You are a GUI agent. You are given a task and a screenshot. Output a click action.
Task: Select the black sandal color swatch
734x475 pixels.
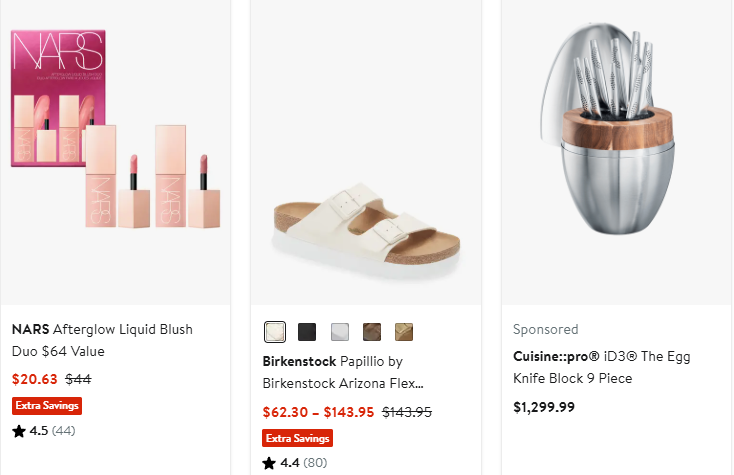[x=307, y=331]
